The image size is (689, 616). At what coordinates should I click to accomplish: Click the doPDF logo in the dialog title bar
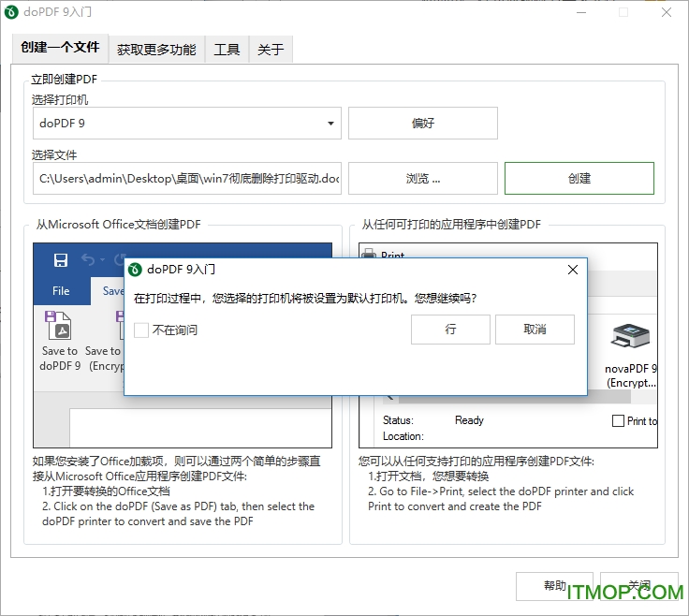coord(135,270)
